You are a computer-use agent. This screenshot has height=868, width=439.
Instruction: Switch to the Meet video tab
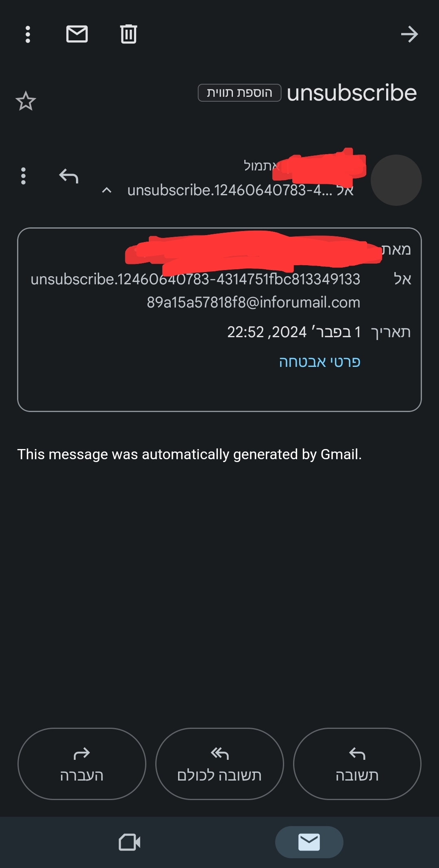(130, 842)
